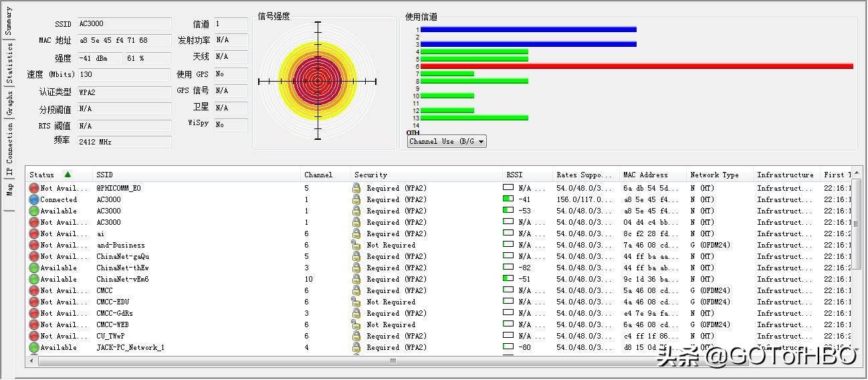The image size is (868, 380).
Task: Open the Graphs tab
Action: [x=9, y=104]
